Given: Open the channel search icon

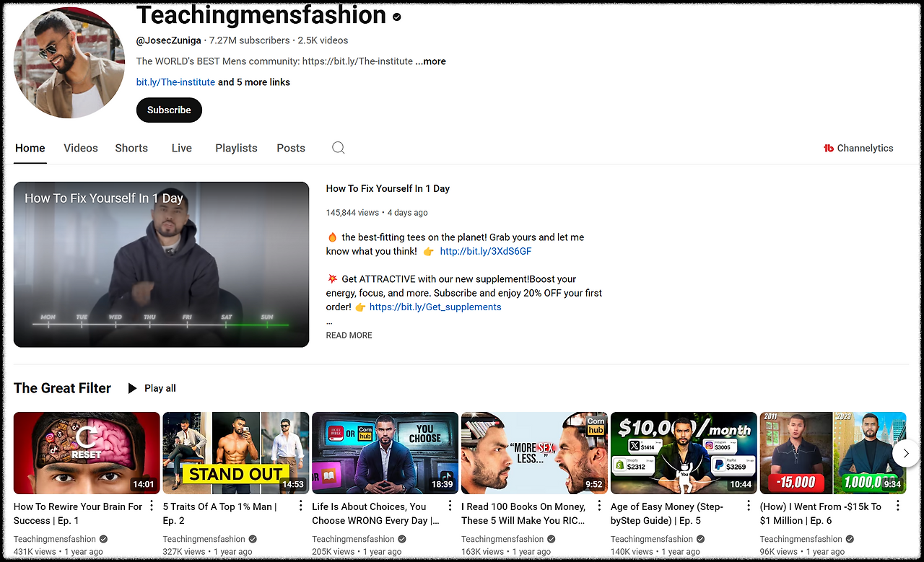Looking at the screenshot, I should [x=338, y=147].
